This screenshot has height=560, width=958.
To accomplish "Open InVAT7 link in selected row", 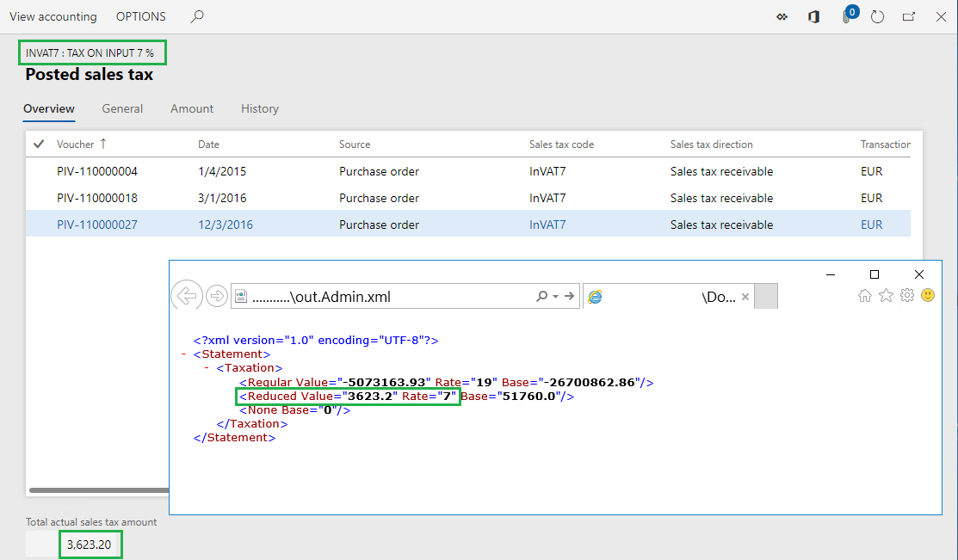I will [547, 225].
